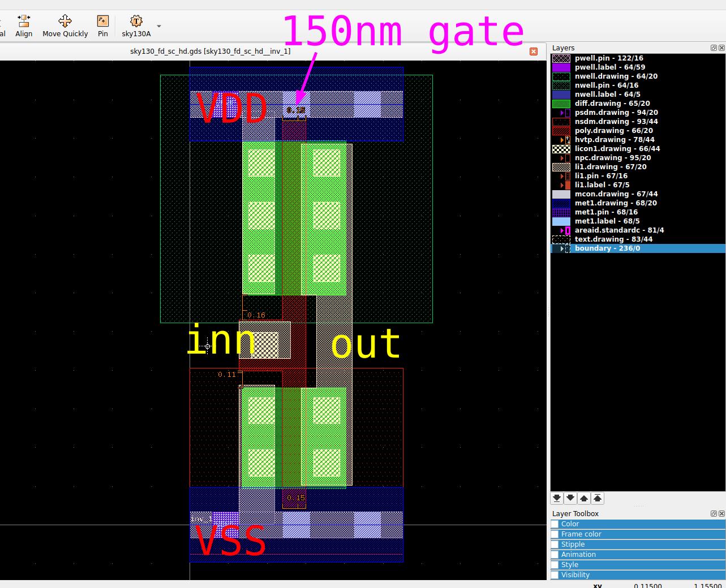Viewport: 726px width, 588px height.
Task: Move selected layer to bottom of list
Action: pyautogui.click(x=557, y=498)
